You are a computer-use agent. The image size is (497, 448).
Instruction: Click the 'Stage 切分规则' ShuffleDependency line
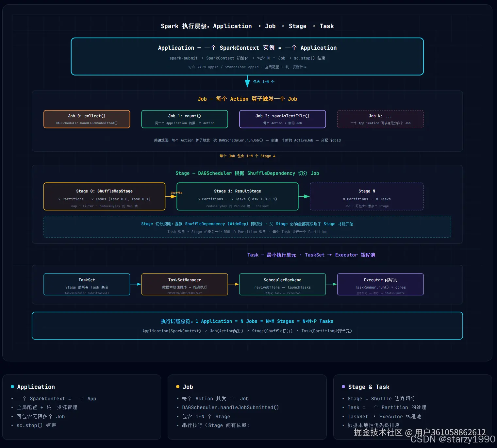tap(247, 224)
